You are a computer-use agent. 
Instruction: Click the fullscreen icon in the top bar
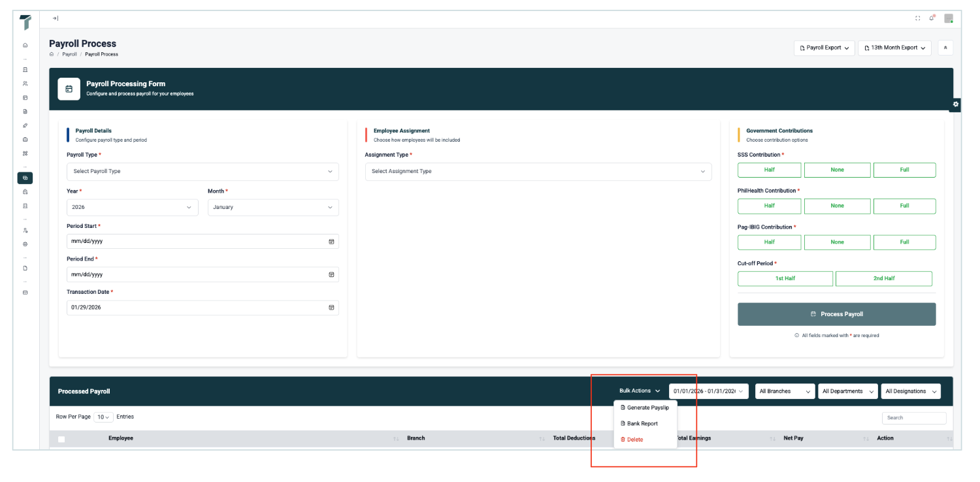pyautogui.click(x=918, y=18)
